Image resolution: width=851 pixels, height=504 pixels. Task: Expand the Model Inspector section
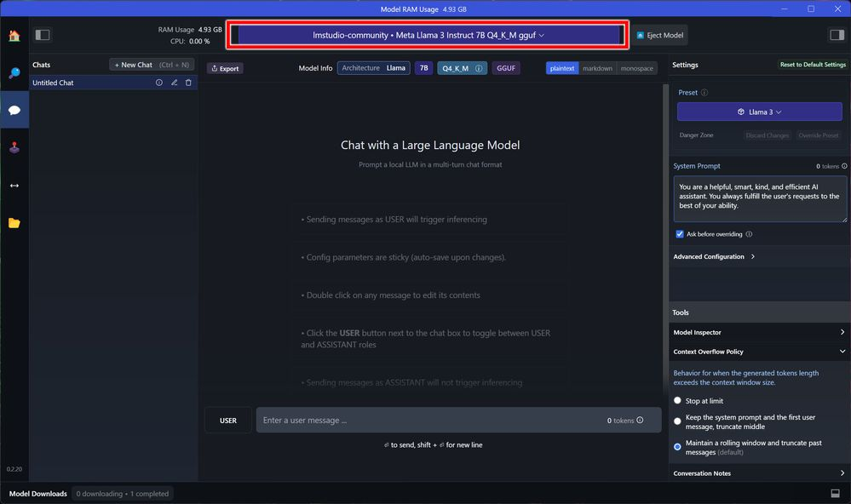pyautogui.click(x=759, y=332)
